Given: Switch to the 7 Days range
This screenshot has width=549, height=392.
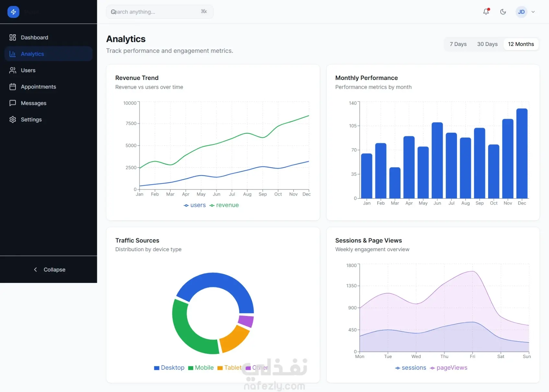Looking at the screenshot, I should tap(458, 44).
